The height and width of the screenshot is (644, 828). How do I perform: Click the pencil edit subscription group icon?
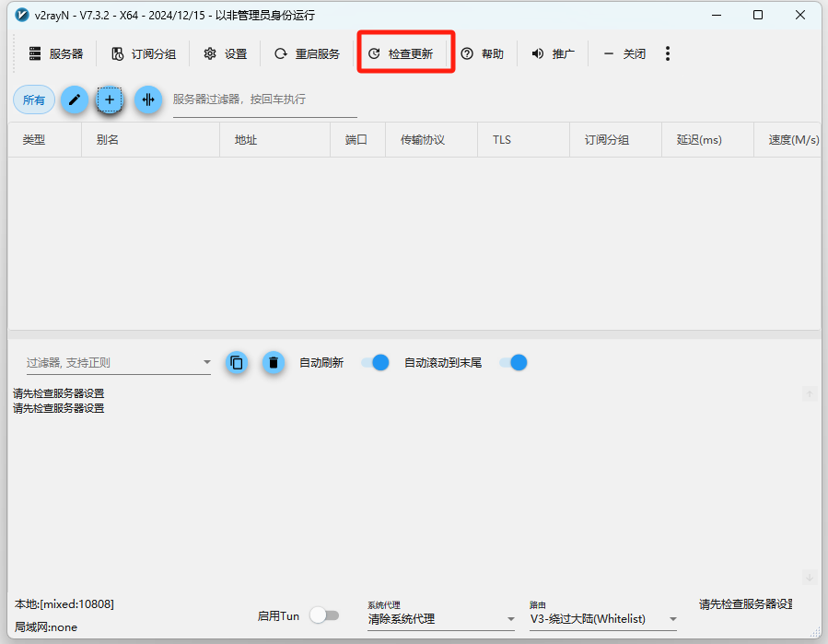pos(75,100)
